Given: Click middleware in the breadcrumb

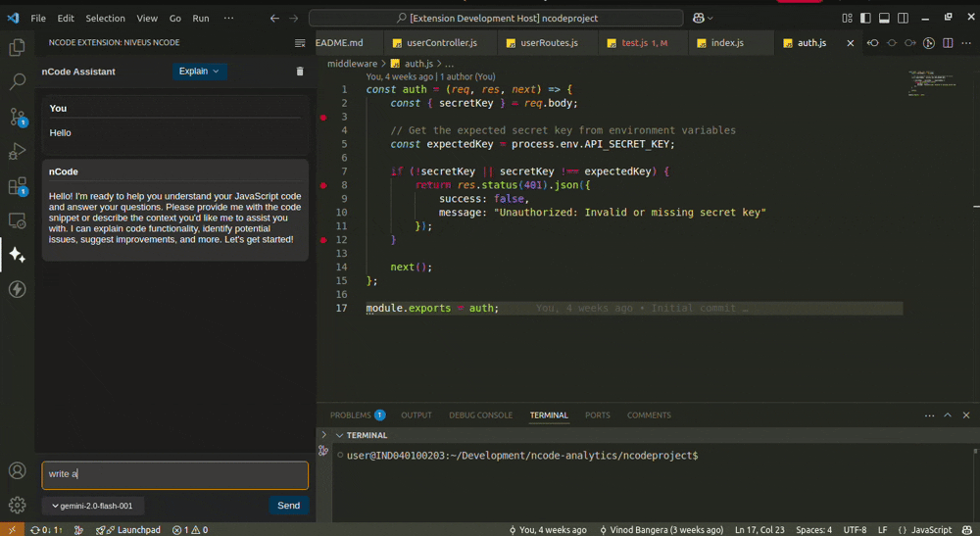Looking at the screenshot, I should point(352,64).
